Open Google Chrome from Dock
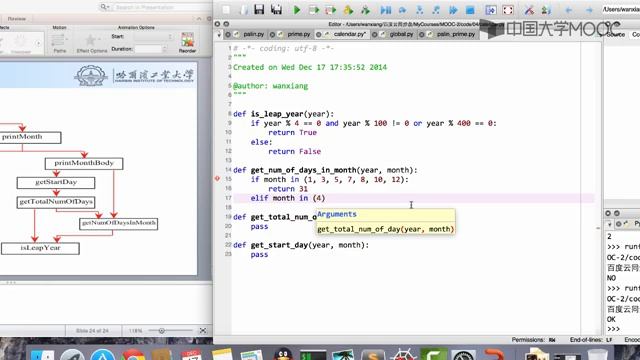Viewport: 640px width, 360px height. [133, 354]
